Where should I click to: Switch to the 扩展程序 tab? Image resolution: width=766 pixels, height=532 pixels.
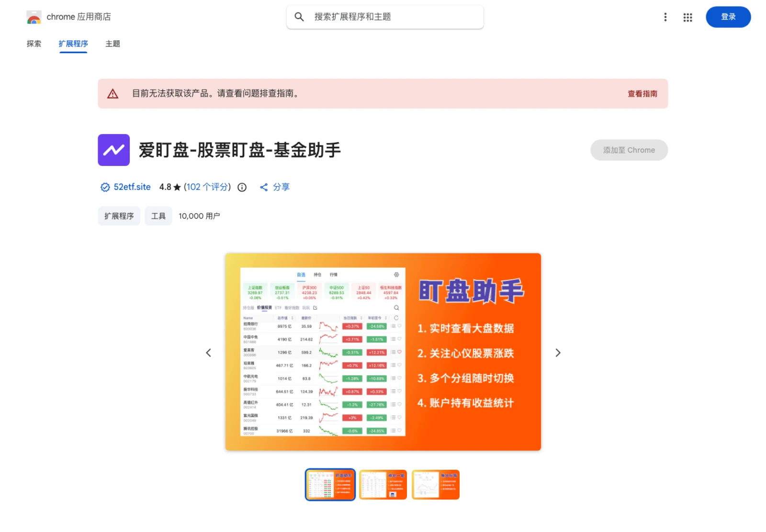pos(73,44)
